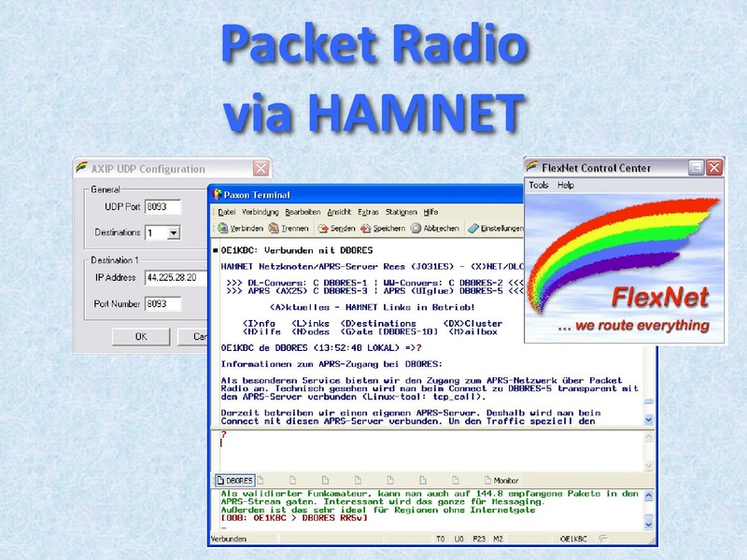This screenshot has height=560, width=747.
Task: Click the Speichern save toolbar icon
Action: (x=365, y=228)
